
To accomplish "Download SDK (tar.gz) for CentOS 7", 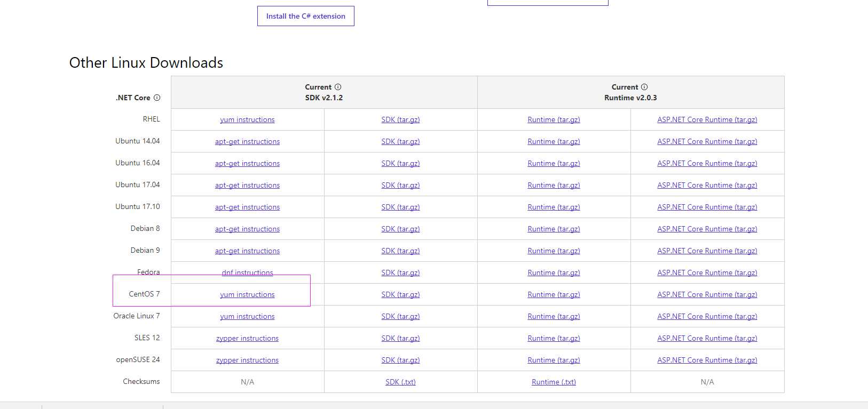I will [x=400, y=294].
